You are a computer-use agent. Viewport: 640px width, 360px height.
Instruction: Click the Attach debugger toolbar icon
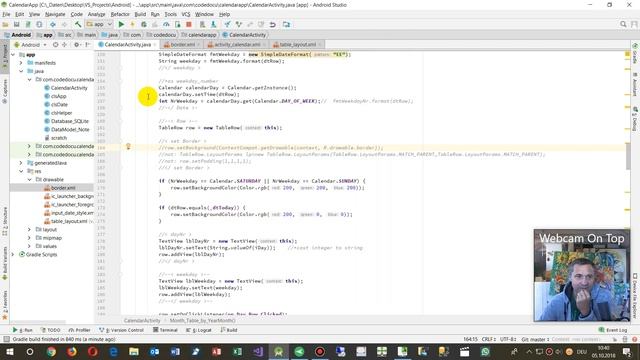178,24
